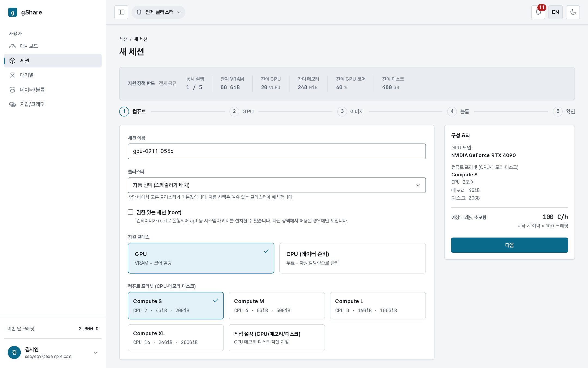Switch language with EN button
Screen dimensions: 588x368
pos(555,12)
